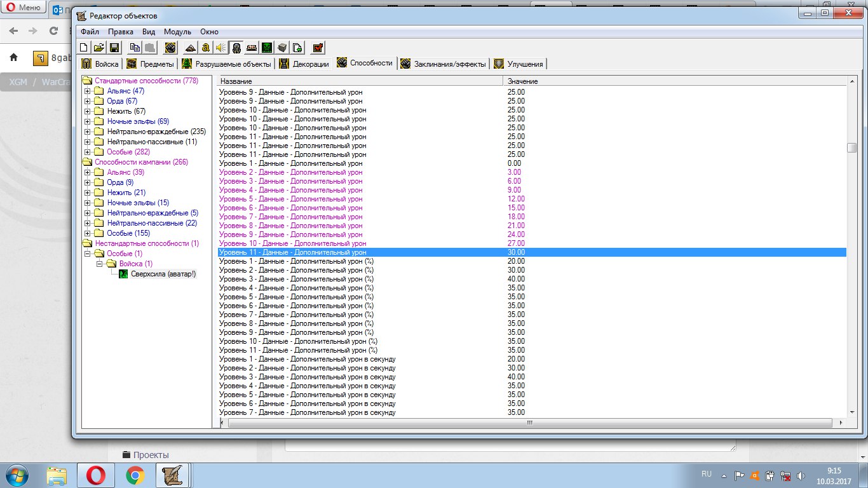Viewport: 868px width, 488px height.
Task: Expand the Особые (282) folder
Action: pos(88,152)
